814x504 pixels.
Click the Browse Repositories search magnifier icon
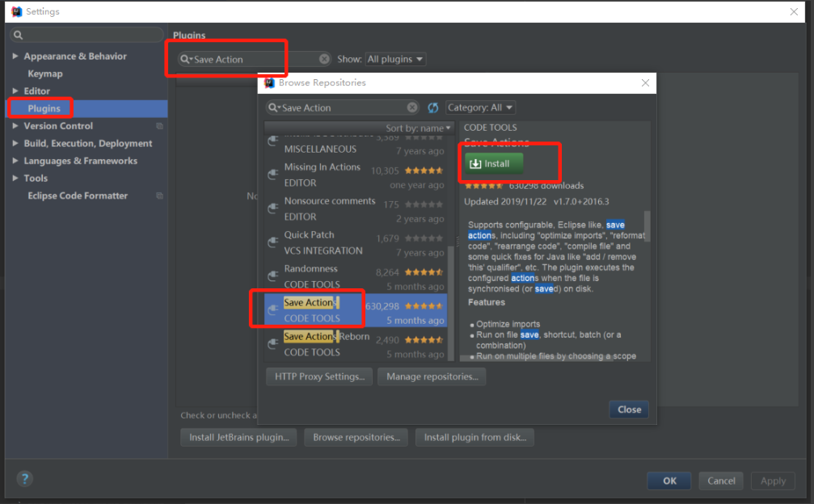273,107
